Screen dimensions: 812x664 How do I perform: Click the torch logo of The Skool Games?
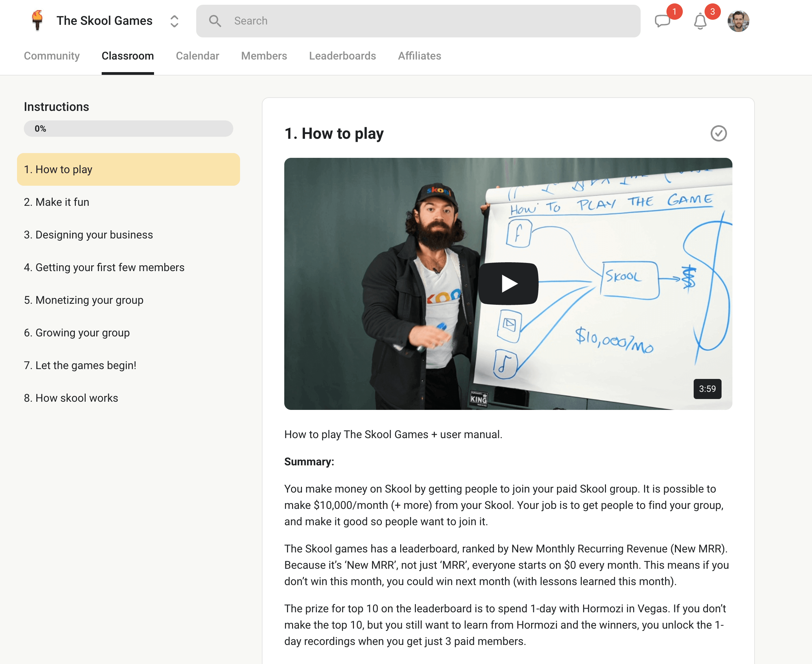coord(37,21)
